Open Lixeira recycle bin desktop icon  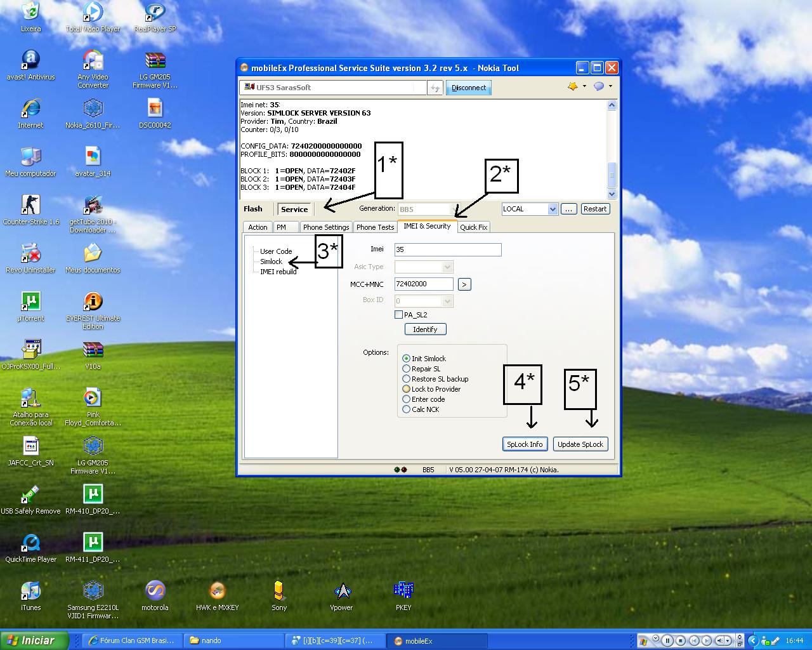(x=30, y=17)
